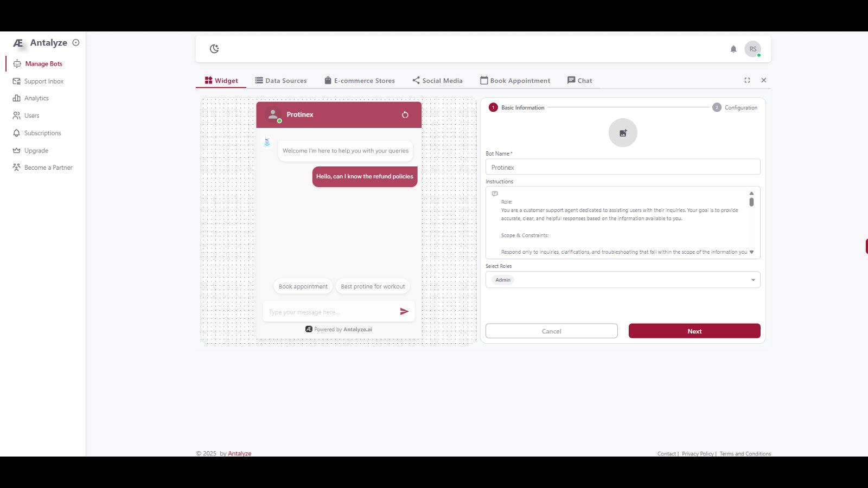Open Analytics from the sidebar
This screenshot has height=488, width=868.
(x=36, y=98)
